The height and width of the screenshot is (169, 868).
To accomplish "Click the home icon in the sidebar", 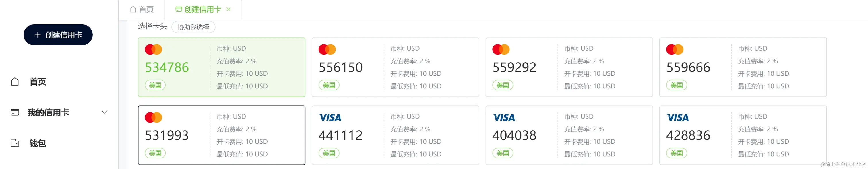I will (x=15, y=81).
